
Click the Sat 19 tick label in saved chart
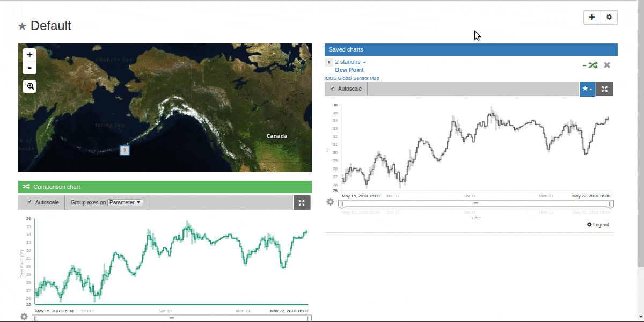click(470, 196)
